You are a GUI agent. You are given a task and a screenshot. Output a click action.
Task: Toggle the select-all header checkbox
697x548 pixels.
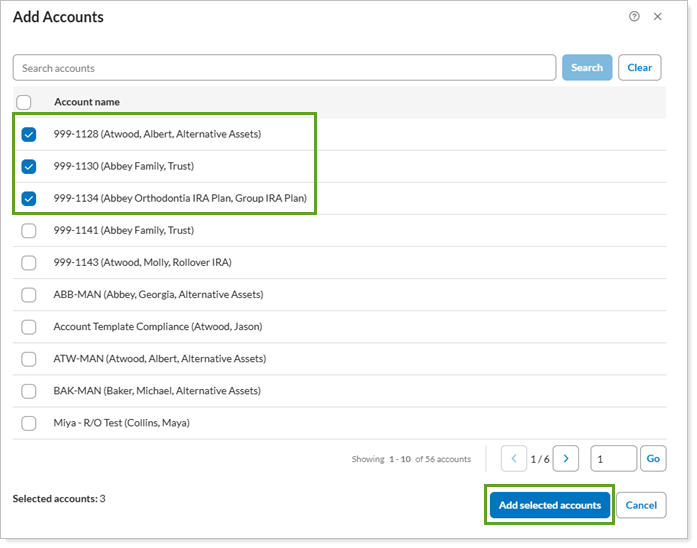(25, 102)
